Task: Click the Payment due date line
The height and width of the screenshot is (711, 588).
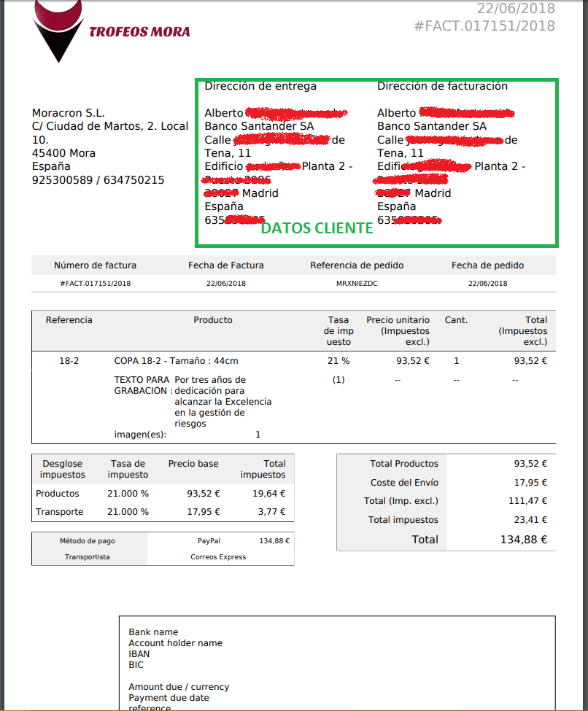Action: click(x=169, y=698)
